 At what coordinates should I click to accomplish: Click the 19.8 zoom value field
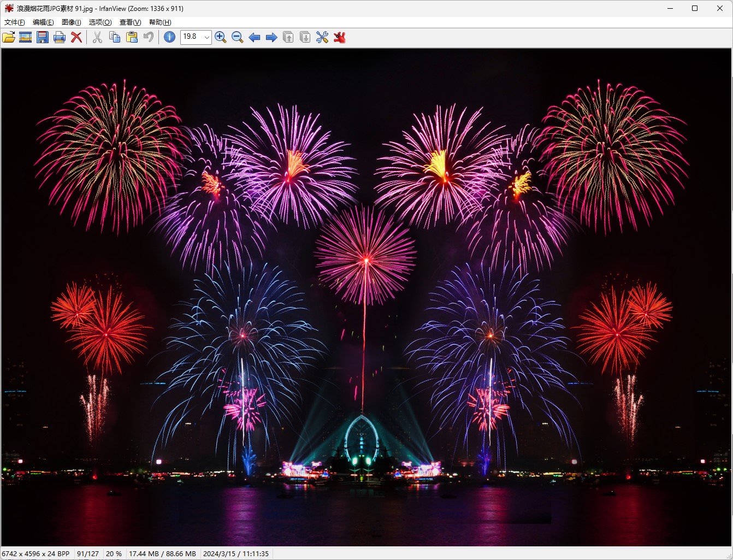coord(191,37)
